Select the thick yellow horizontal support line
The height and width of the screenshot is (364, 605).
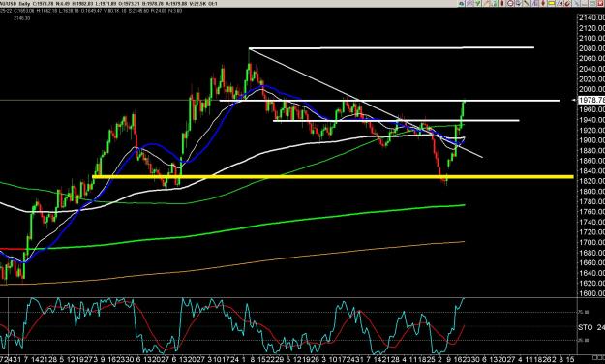click(x=333, y=177)
